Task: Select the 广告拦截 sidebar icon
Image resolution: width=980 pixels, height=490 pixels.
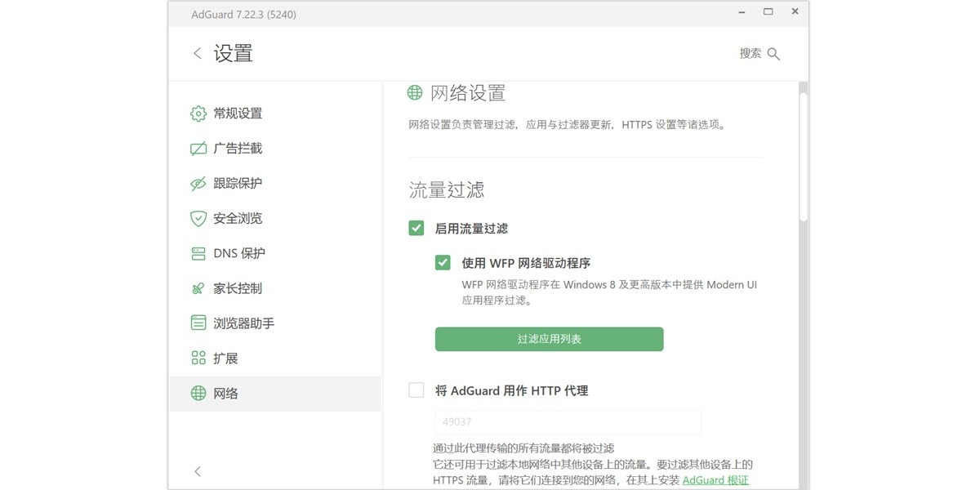Action: click(x=198, y=148)
